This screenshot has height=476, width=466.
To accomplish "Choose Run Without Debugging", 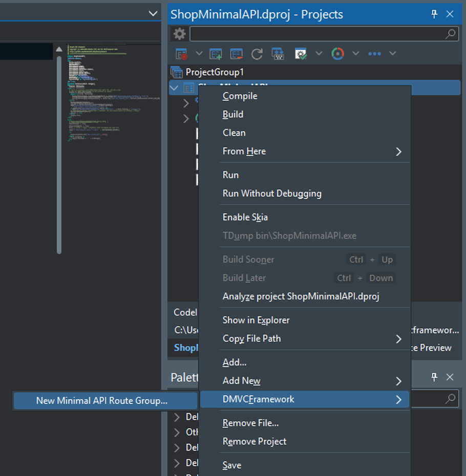I will [305, 193].
